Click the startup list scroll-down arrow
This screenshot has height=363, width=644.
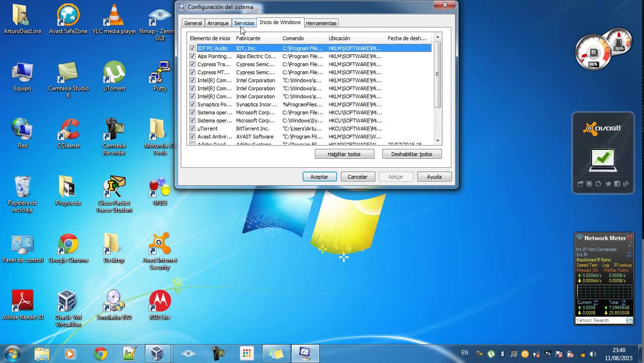tap(438, 140)
